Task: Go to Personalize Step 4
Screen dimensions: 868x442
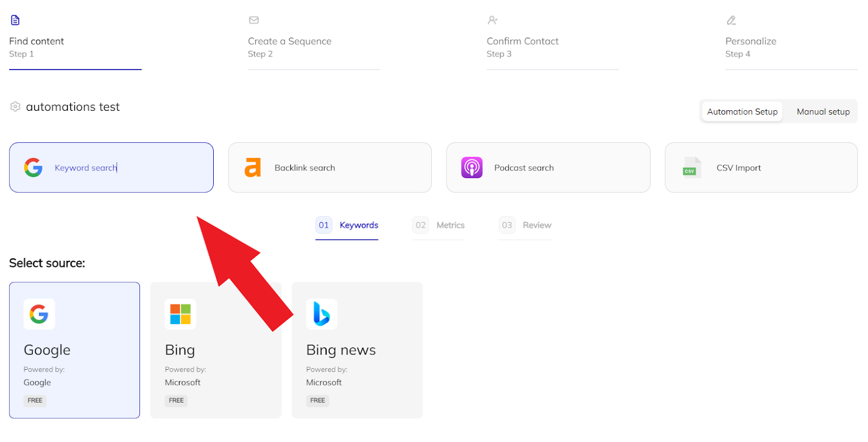Action: coord(791,43)
